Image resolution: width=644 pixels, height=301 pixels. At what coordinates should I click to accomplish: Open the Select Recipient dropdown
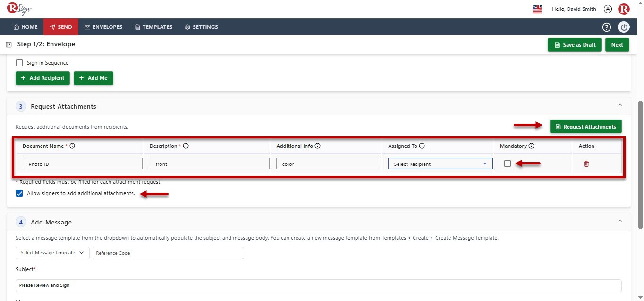point(441,163)
